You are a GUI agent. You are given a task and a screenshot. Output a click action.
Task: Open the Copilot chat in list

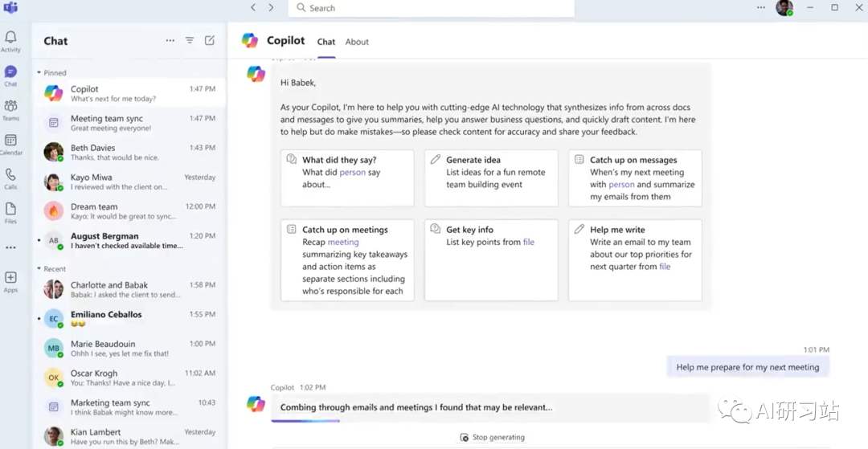click(x=129, y=93)
